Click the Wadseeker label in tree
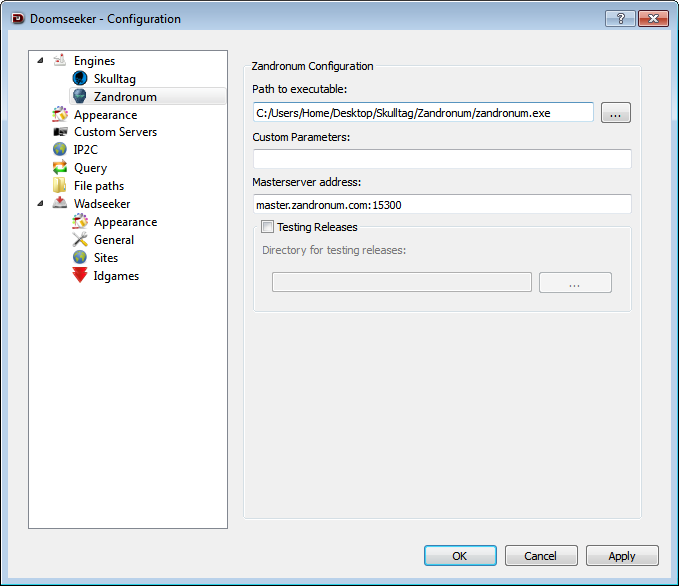 click(102, 204)
